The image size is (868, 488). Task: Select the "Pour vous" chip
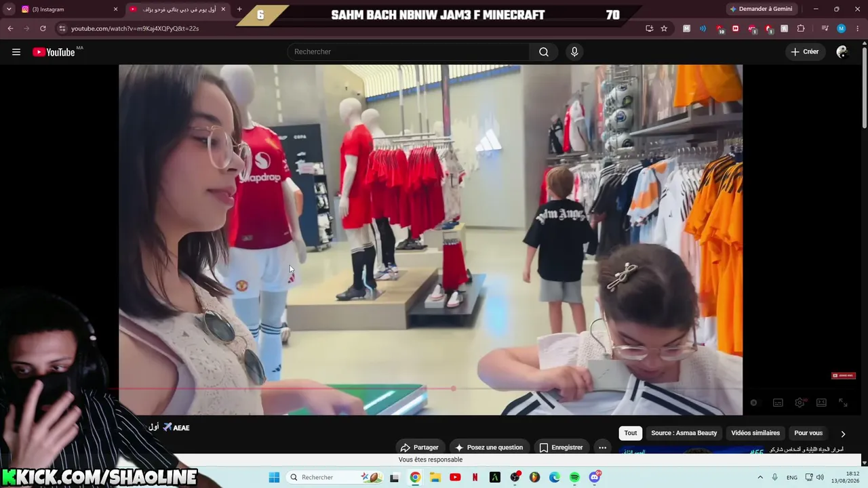point(808,433)
